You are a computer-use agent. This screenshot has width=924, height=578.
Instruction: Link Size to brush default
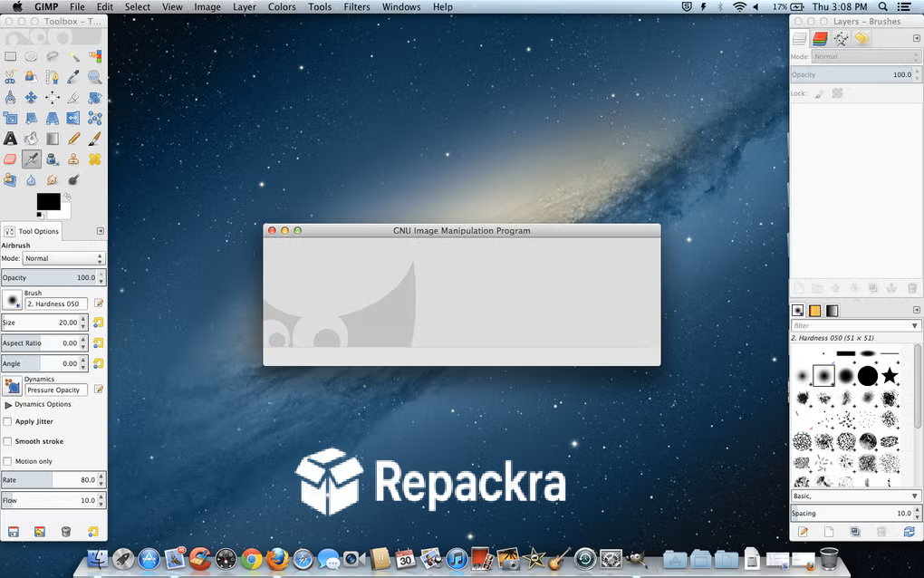(x=99, y=323)
